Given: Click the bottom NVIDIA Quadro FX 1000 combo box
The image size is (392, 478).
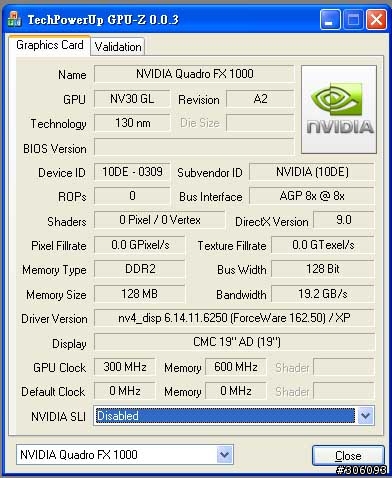Looking at the screenshot, I should click(125, 454).
